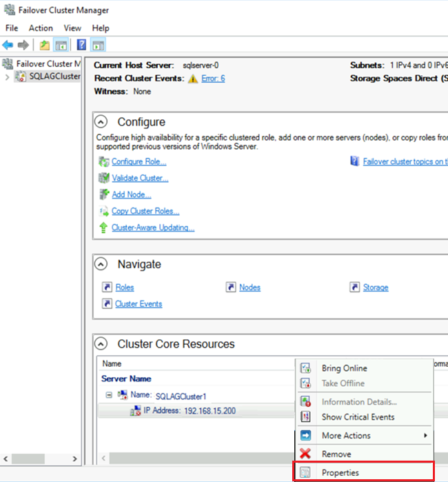This screenshot has height=482, width=448.
Task: Collapse the Cluster Core Resources section
Action: (101, 343)
